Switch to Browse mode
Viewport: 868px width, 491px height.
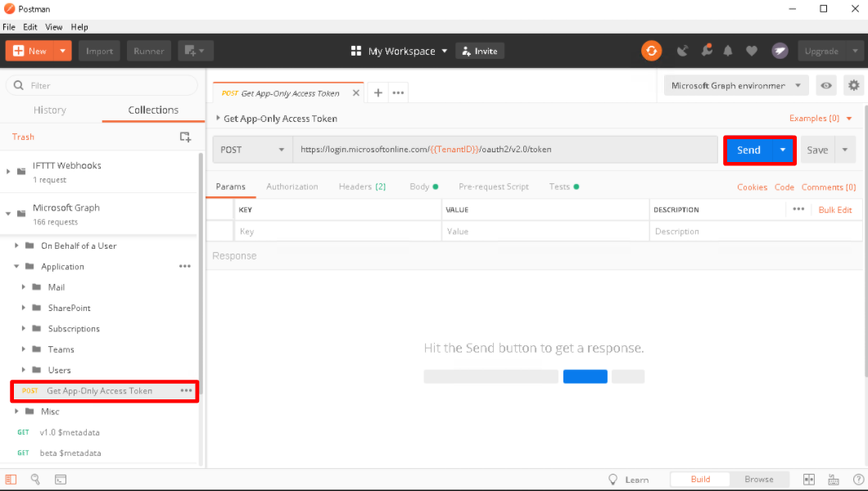(x=760, y=479)
